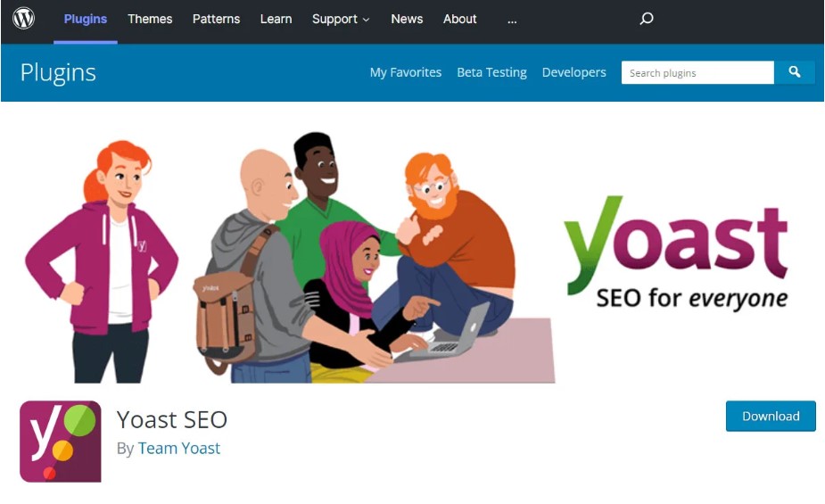Visit the About page

(460, 19)
